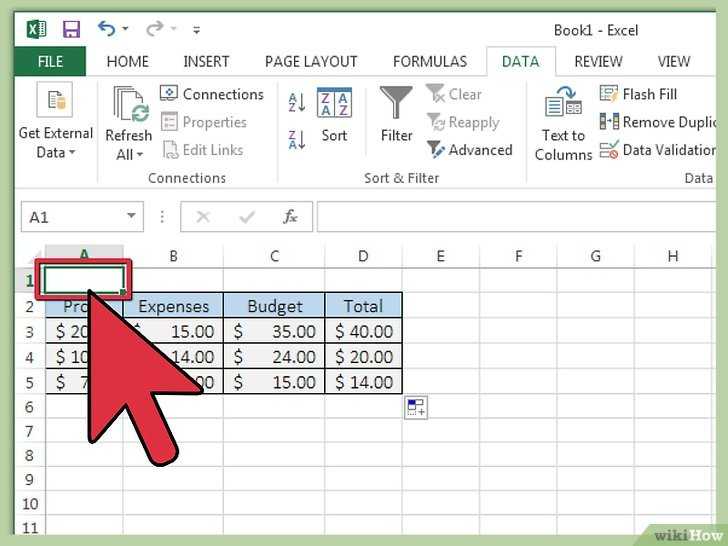Open Data Validation

657,150
